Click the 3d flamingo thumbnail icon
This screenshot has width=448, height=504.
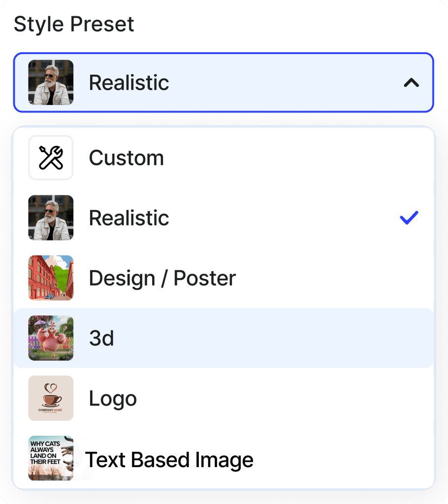pos(50,338)
